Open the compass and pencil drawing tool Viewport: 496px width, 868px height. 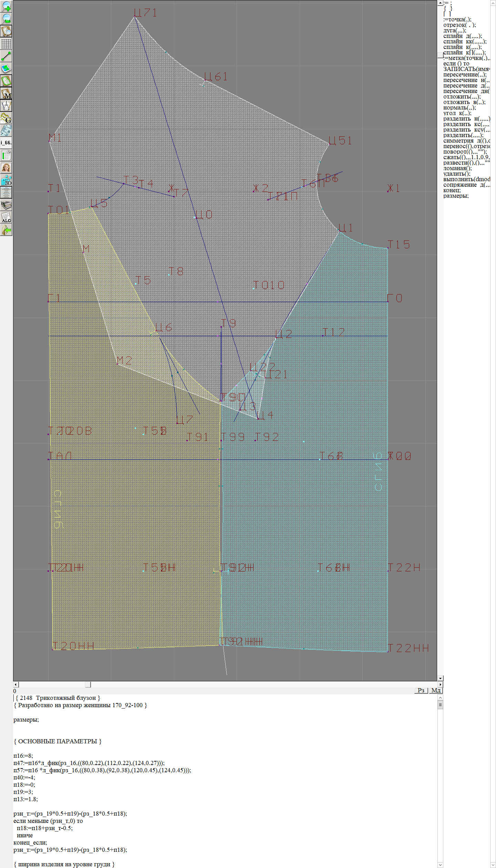(6, 106)
